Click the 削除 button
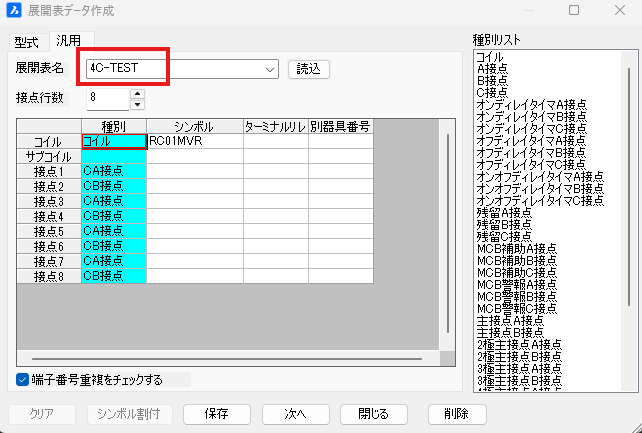642x433 pixels. coord(457,414)
